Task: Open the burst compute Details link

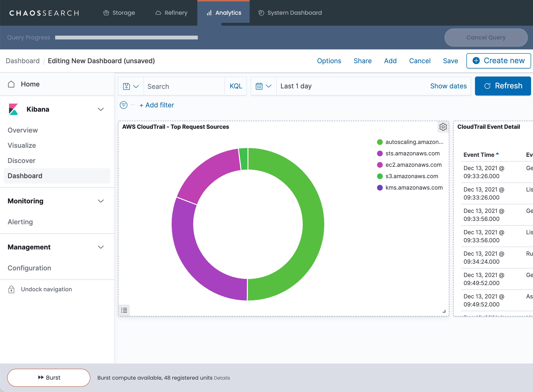Action: coord(222,378)
